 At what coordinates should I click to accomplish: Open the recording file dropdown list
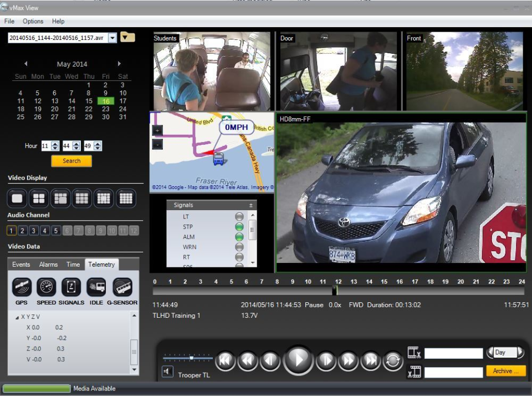(x=112, y=38)
